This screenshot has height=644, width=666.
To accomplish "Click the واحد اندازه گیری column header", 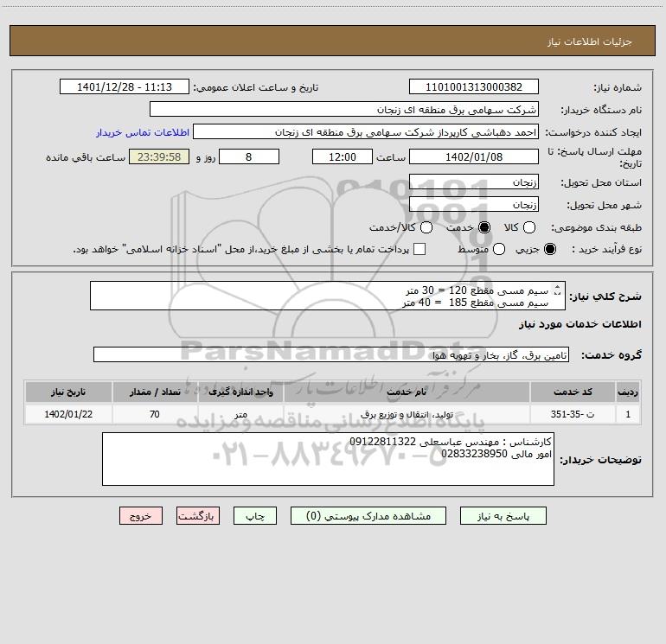I will (x=240, y=392).
